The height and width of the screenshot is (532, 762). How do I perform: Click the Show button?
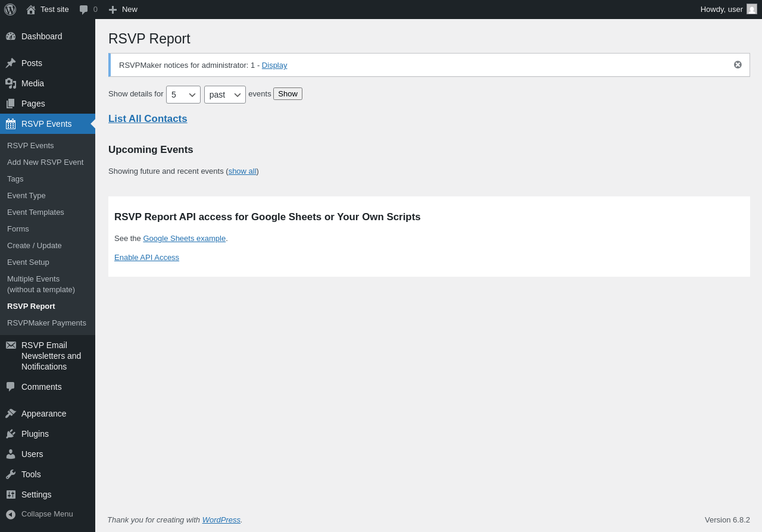tap(288, 94)
